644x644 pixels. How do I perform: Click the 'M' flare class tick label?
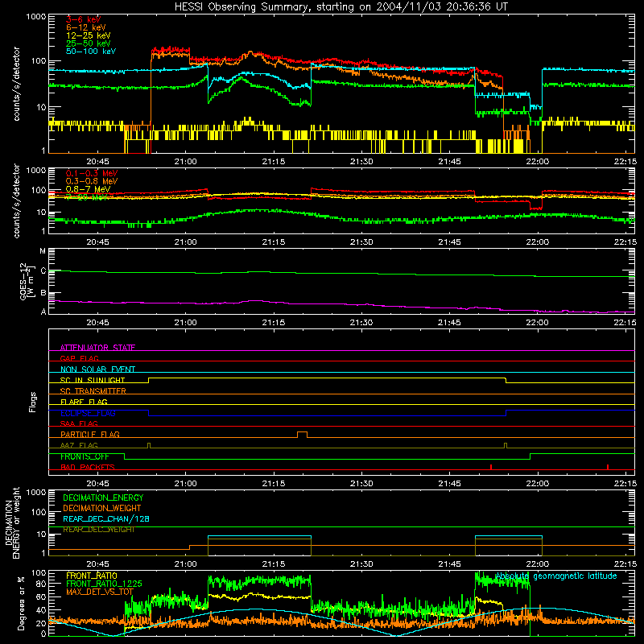43,251
